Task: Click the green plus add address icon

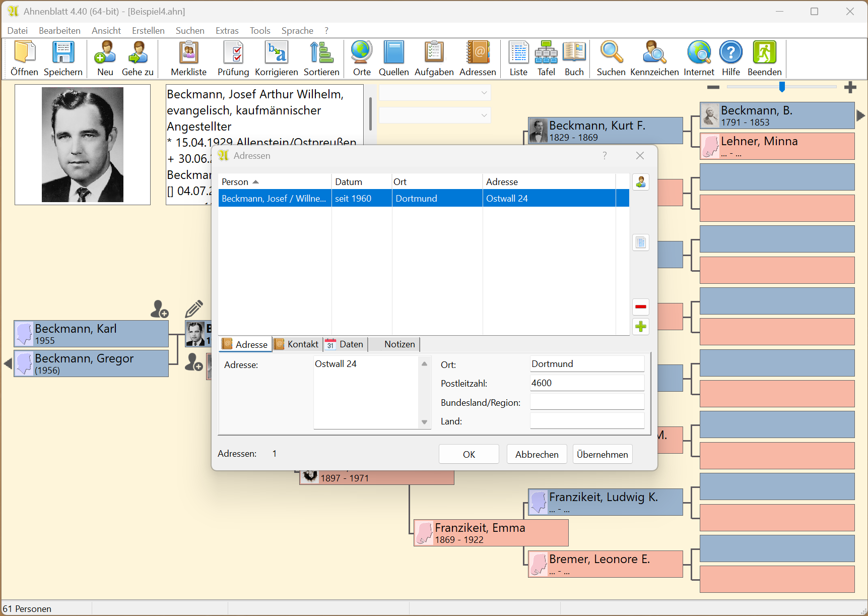Action: [x=640, y=327]
